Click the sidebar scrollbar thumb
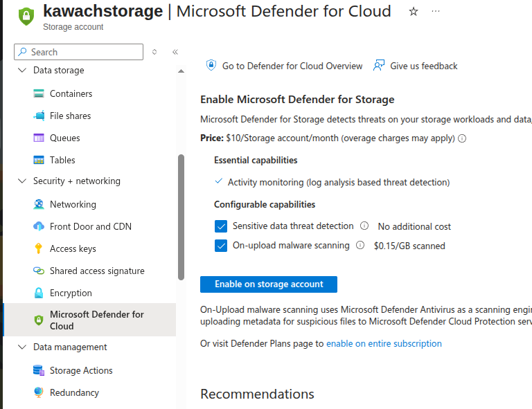Viewport: 532px width, 409px height. click(x=181, y=217)
